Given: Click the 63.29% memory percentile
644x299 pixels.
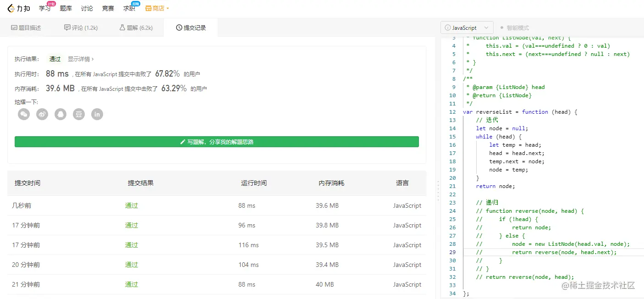Looking at the screenshot, I should [x=174, y=88].
